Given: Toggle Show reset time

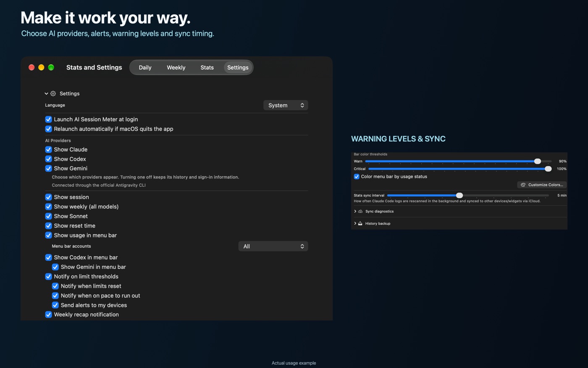Looking at the screenshot, I should click(x=48, y=226).
